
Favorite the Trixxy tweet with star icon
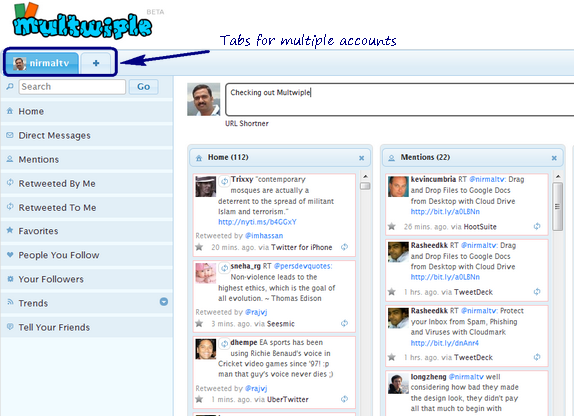[x=199, y=247]
